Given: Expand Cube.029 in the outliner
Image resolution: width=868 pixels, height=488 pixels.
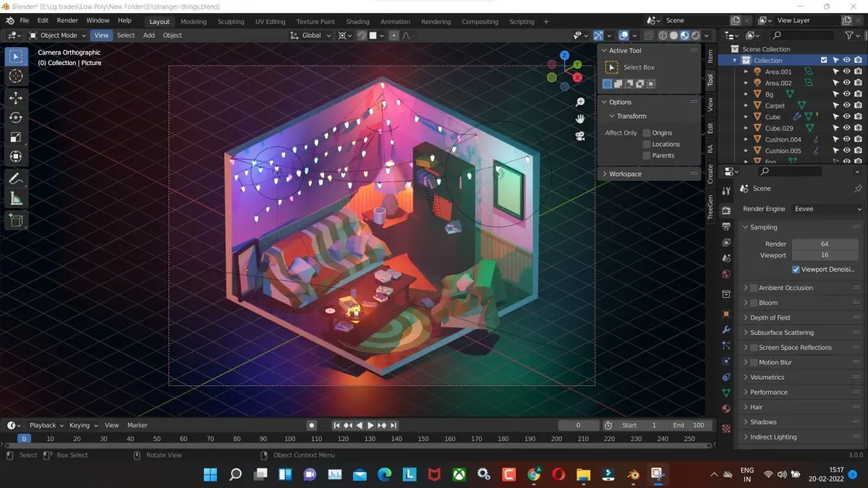Looking at the screenshot, I should point(746,128).
